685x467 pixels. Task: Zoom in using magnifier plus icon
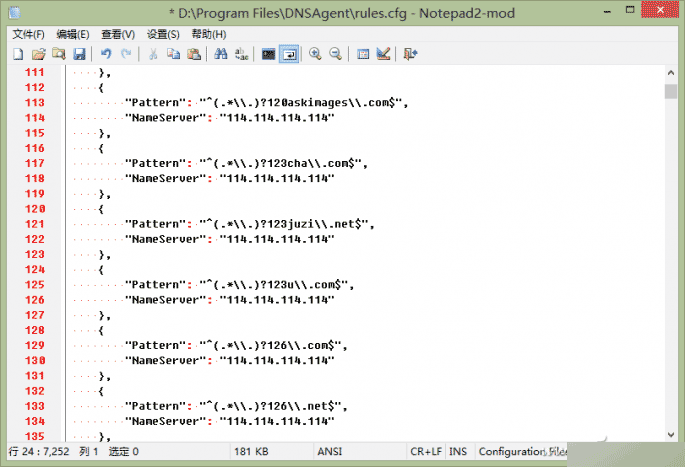[x=315, y=54]
